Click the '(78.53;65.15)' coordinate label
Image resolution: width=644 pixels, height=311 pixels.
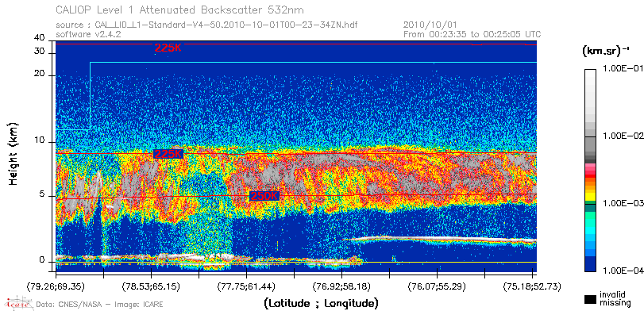(x=151, y=286)
